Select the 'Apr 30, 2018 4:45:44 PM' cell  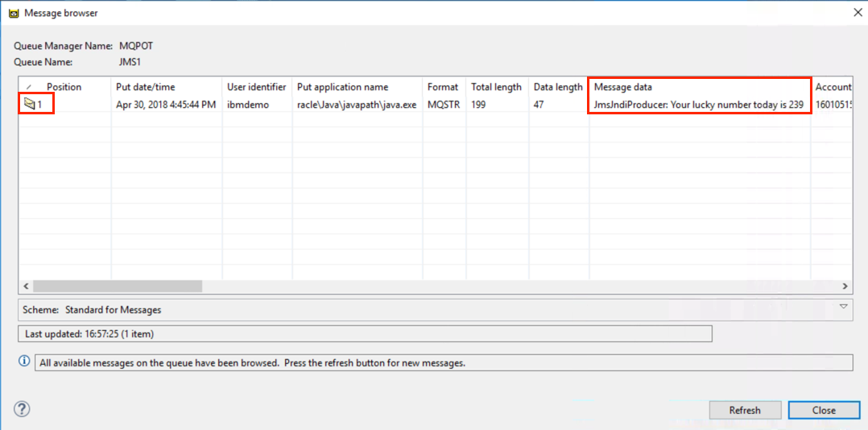pyautogui.click(x=166, y=104)
